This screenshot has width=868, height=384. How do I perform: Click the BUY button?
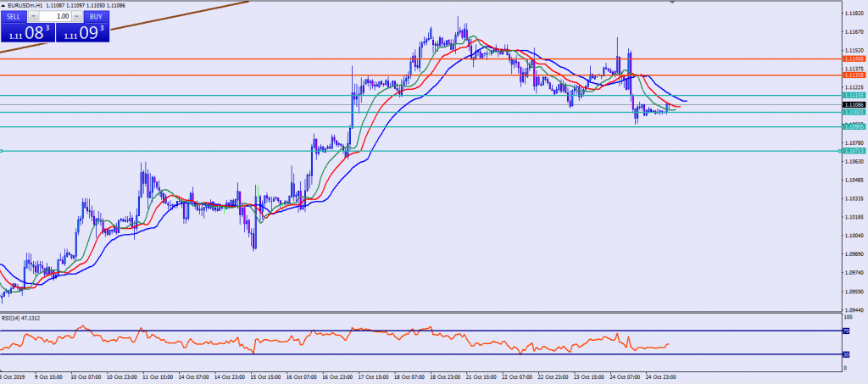point(96,16)
